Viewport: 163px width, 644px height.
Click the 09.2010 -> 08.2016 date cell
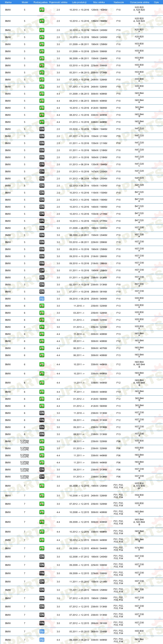[79, 299]
